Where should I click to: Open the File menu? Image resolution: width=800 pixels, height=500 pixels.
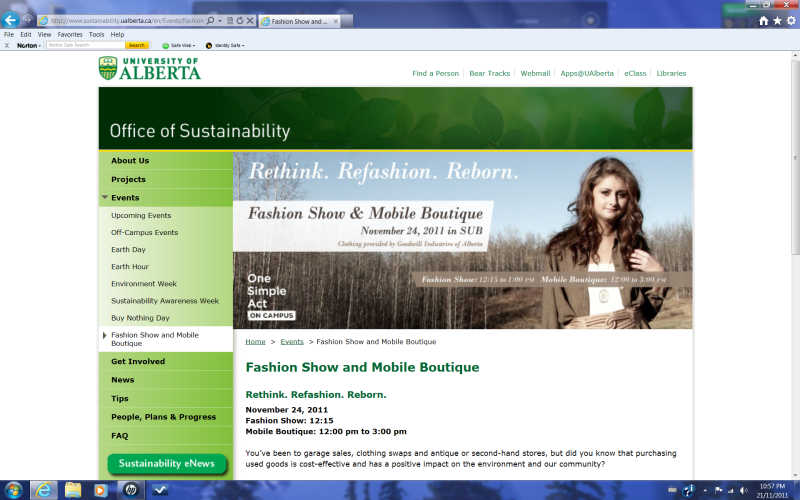[x=9, y=35]
